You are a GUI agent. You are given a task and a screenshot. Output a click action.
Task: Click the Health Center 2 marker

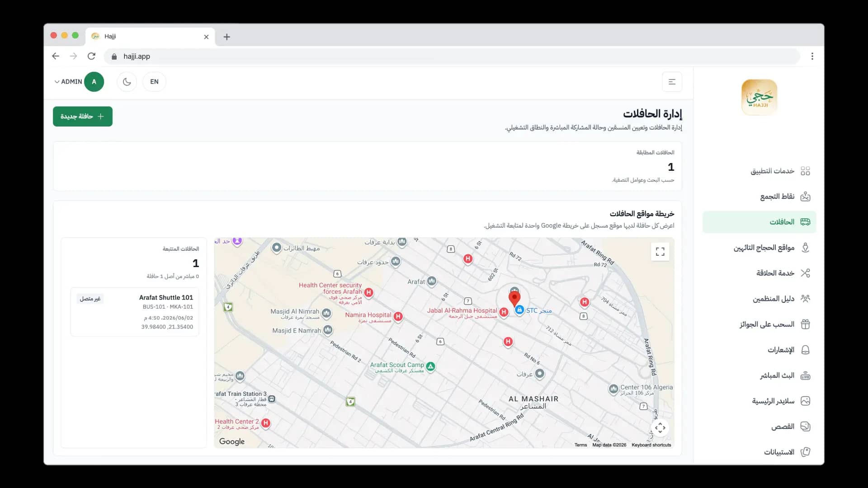[x=266, y=423]
